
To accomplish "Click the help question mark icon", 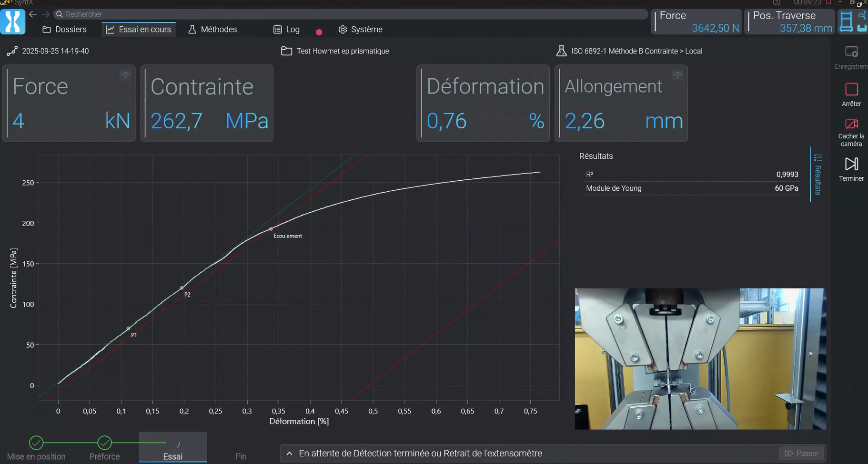I will click(x=777, y=3).
